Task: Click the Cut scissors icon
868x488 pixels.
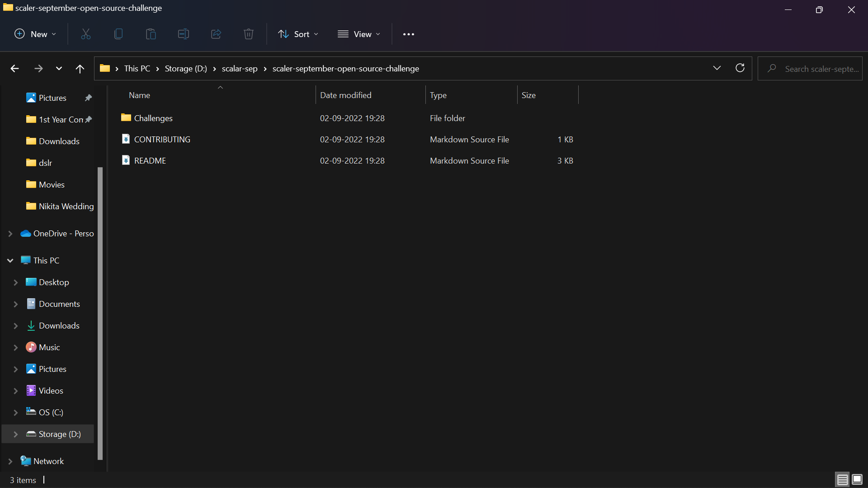Action: (86, 34)
